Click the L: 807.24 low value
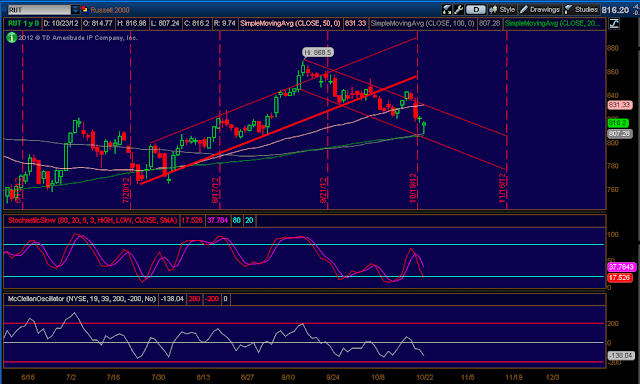The image size is (640, 384). 165,24
